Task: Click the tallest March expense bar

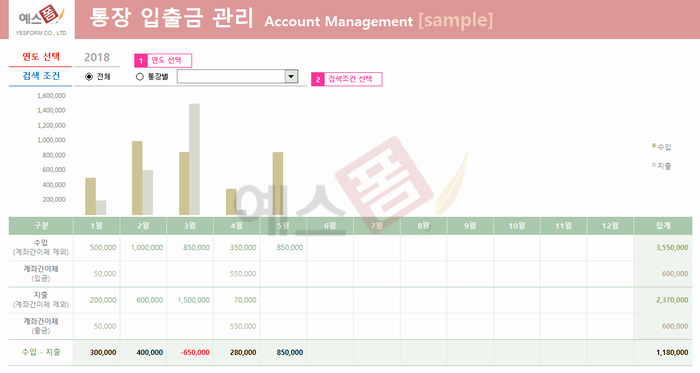Action: point(195,159)
